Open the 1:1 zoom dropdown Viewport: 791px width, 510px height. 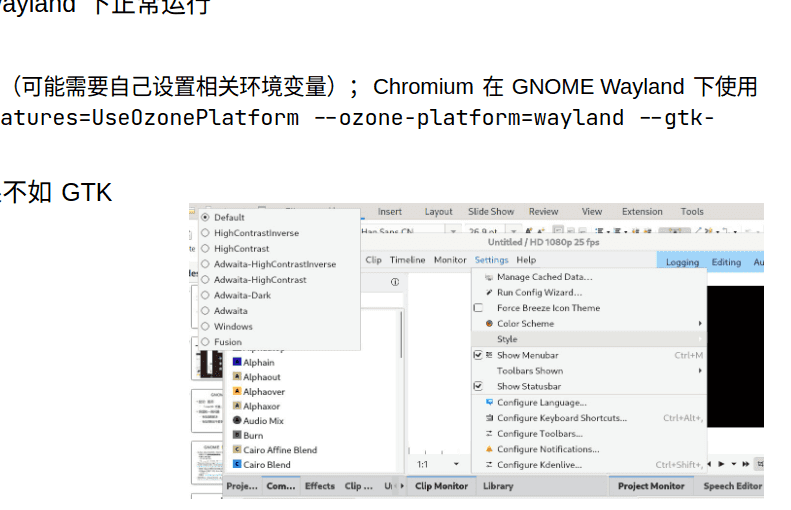456,464
